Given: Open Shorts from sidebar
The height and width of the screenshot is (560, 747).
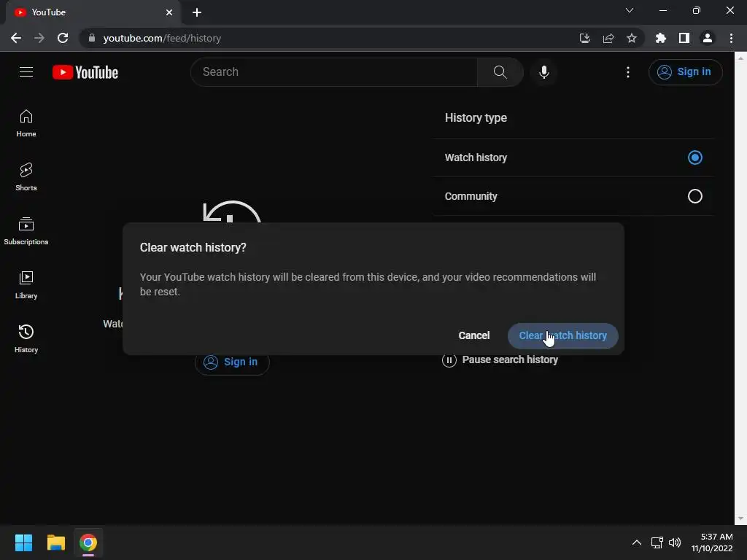Looking at the screenshot, I should coord(26,177).
